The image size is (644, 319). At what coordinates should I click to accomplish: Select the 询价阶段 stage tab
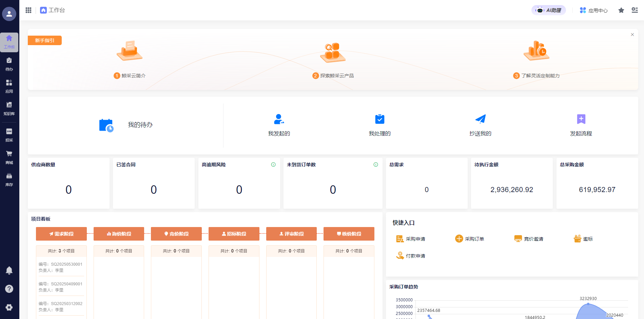[x=119, y=234]
